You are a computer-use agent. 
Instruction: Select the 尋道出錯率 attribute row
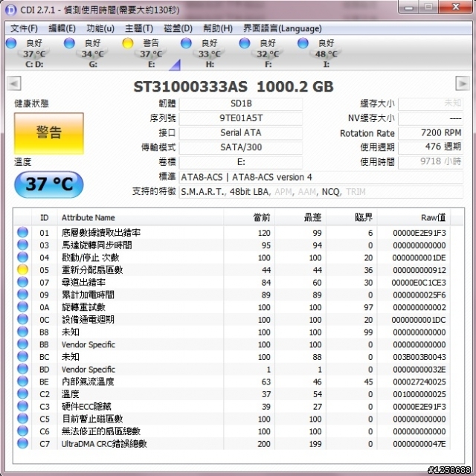[x=232, y=282]
